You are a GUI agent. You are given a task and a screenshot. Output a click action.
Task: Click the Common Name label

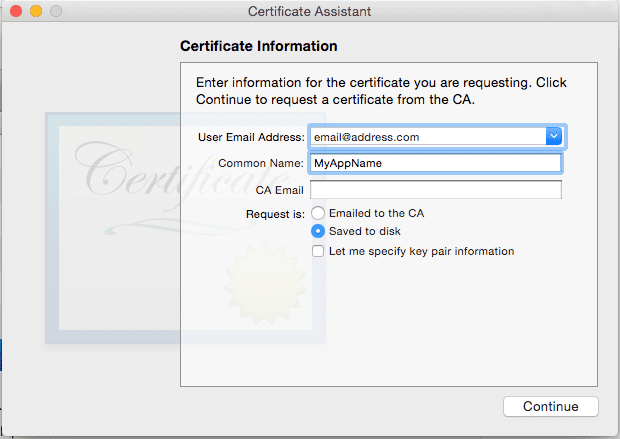[261, 163]
